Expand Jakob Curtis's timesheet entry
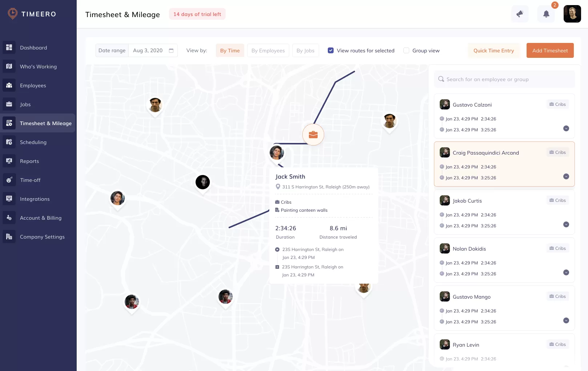 click(566, 224)
